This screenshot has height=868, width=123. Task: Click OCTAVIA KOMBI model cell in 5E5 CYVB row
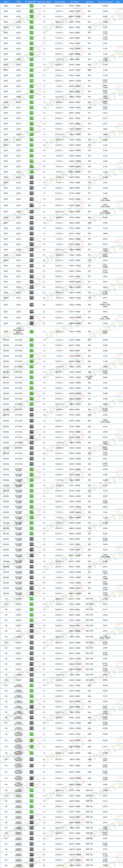pyautogui.click(x=19, y=491)
